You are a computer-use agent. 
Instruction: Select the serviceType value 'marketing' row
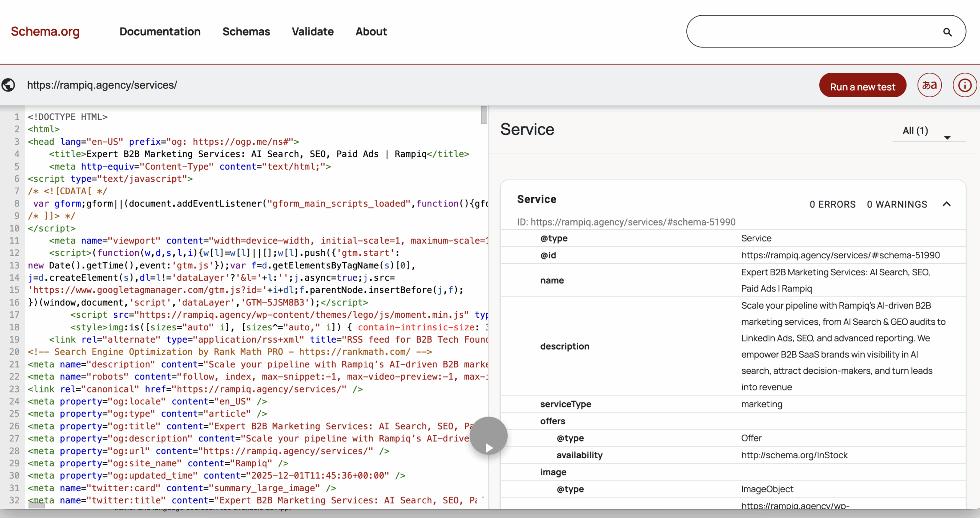pyautogui.click(x=761, y=404)
